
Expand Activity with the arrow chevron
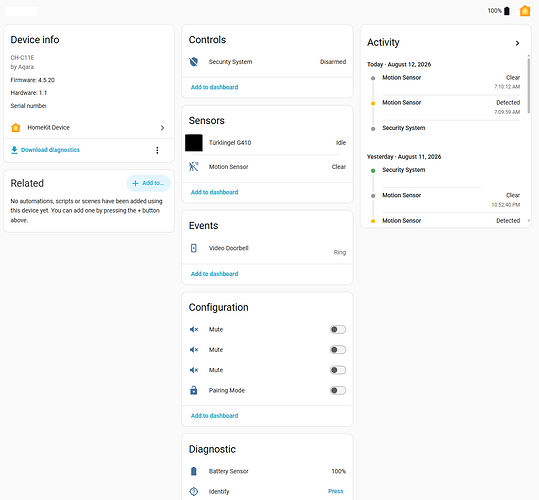517,43
